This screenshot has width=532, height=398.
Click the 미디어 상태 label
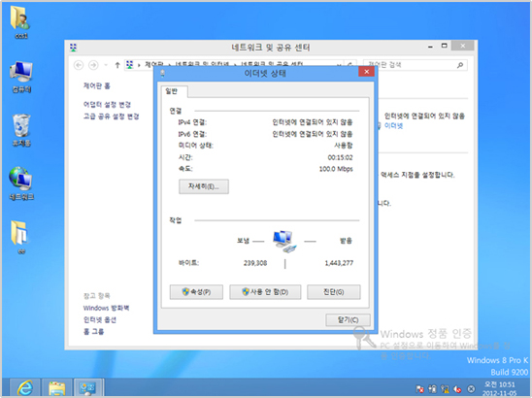tap(196, 146)
